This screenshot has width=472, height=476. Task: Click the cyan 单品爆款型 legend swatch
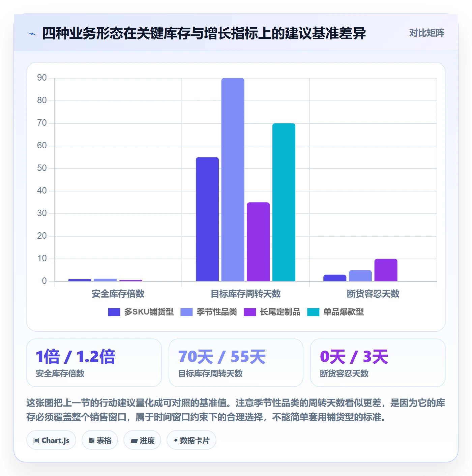click(x=313, y=312)
